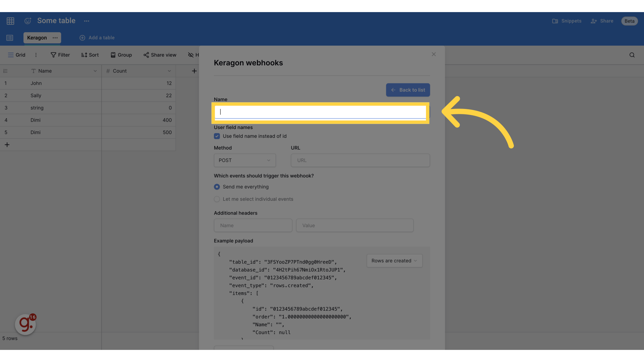Click the Some table title

pyautogui.click(x=56, y=21)
